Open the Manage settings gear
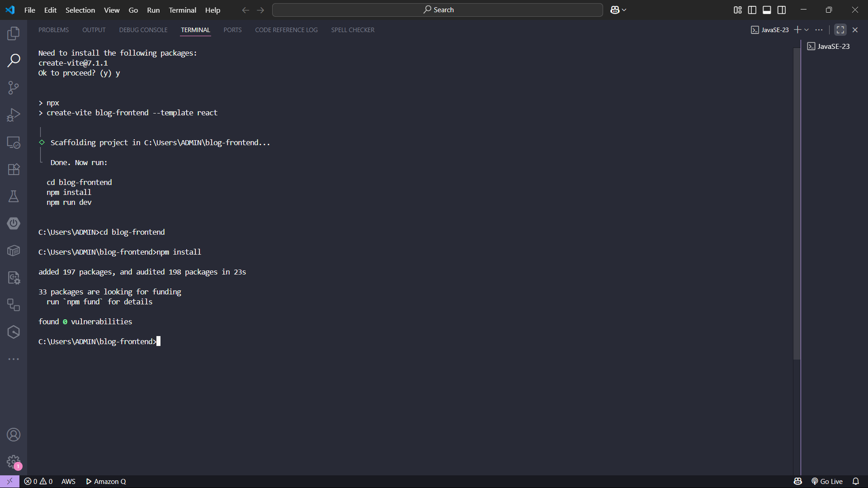This screenshot has height=488, width=868. [14, 462]
